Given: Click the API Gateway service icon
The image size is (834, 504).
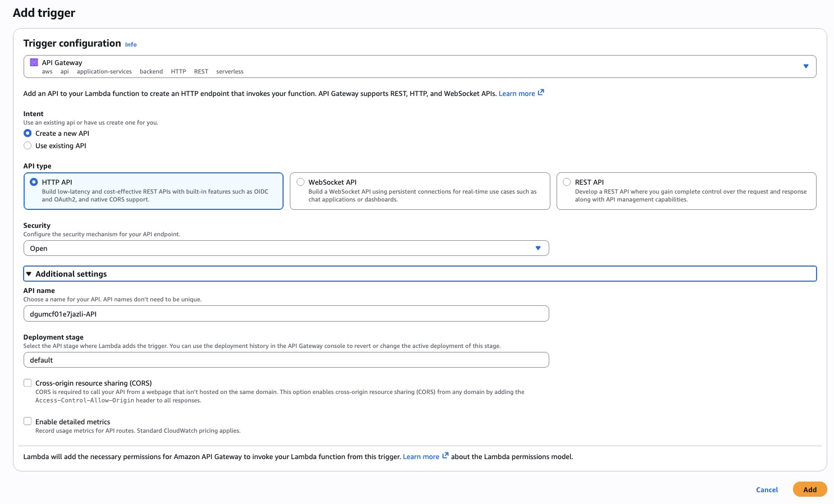Looking at the screenshot, I should 34,63.
